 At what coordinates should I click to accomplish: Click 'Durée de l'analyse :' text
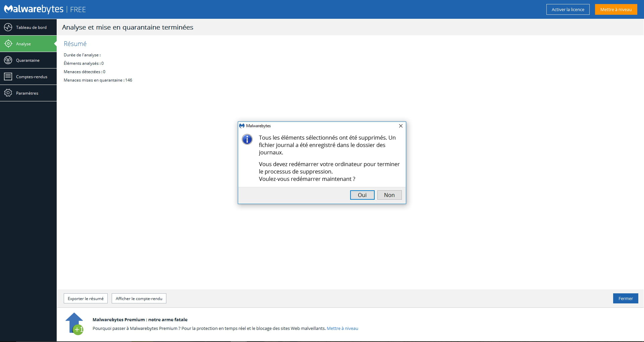coord(82,55)
